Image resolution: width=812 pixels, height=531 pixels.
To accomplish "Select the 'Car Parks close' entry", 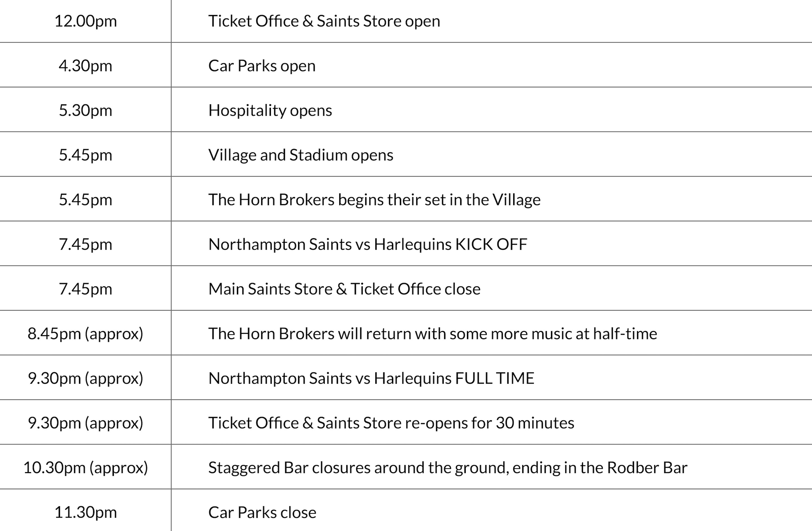I will coord(262,513).
